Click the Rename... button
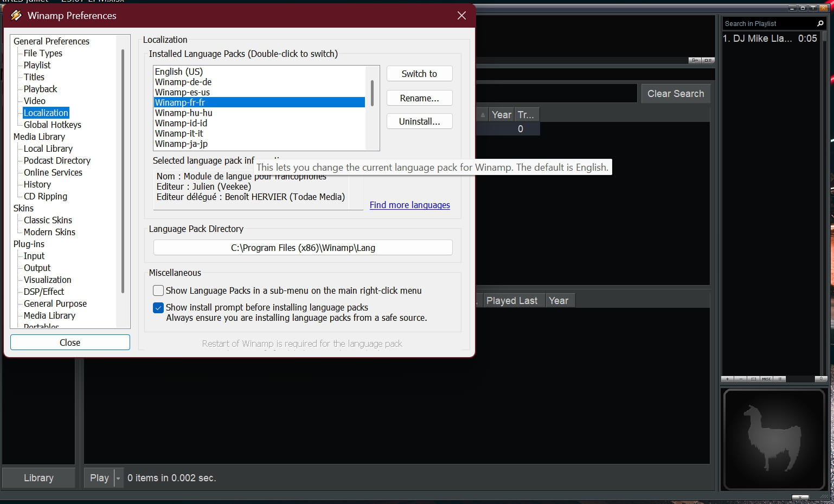The height and width of the screenshot is (504, 834). coord(419,98)
